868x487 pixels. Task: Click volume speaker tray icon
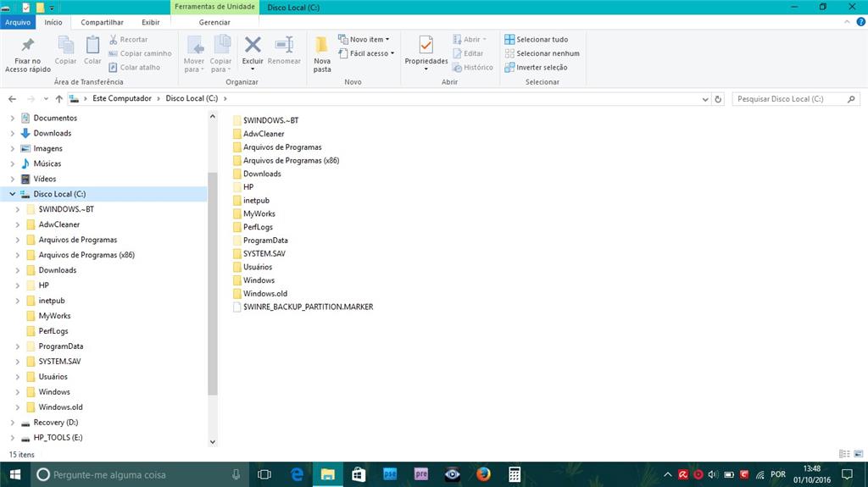(x=713, y=474)
